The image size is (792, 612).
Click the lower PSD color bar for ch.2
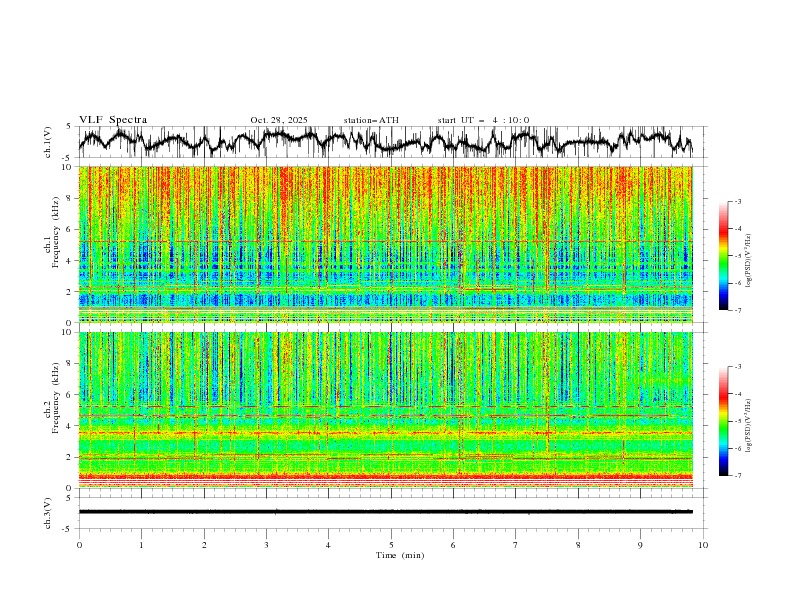click(723, 421)
